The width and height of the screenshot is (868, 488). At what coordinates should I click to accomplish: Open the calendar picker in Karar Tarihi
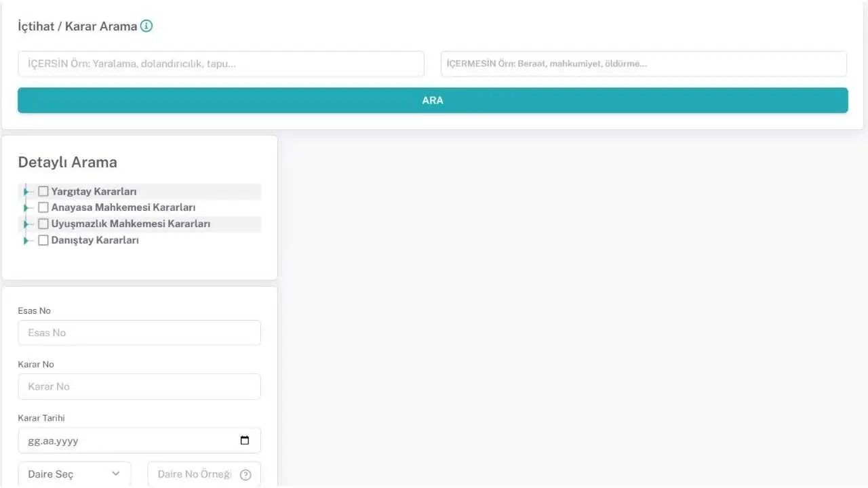[245, 441]
